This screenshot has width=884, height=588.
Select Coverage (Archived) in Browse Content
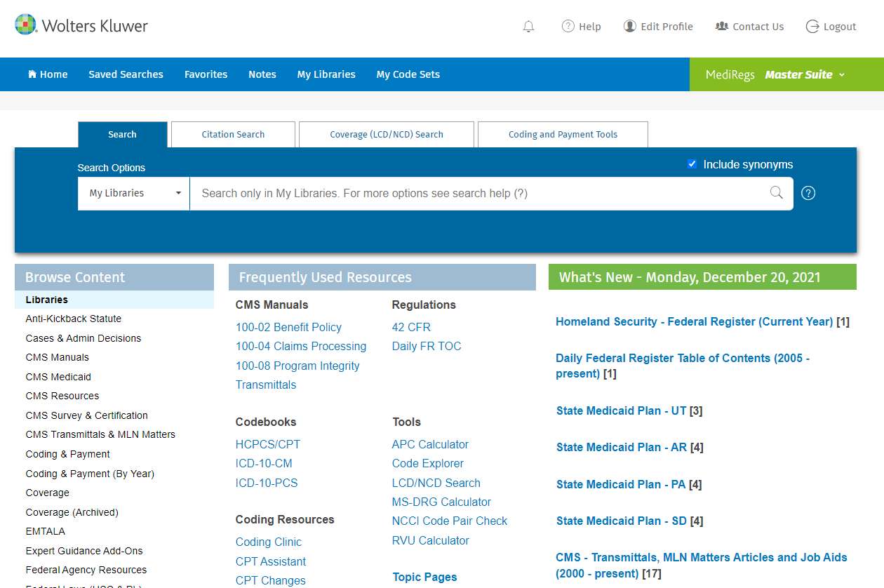pos(72,512)
